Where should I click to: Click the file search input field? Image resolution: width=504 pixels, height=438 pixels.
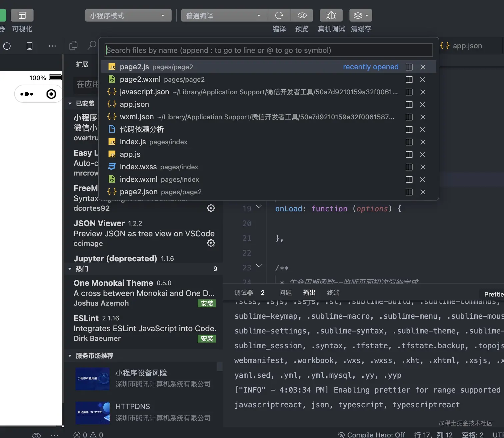point(269,50)
